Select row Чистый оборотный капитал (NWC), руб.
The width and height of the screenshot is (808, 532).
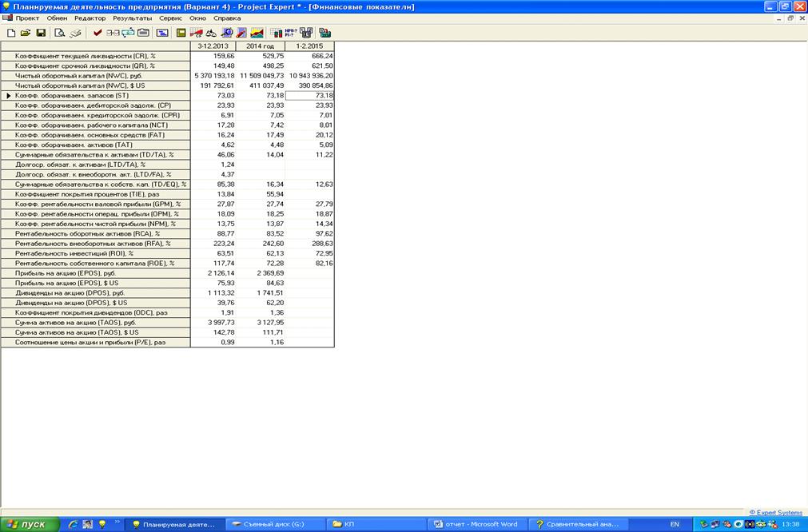[x=96, y=76]
